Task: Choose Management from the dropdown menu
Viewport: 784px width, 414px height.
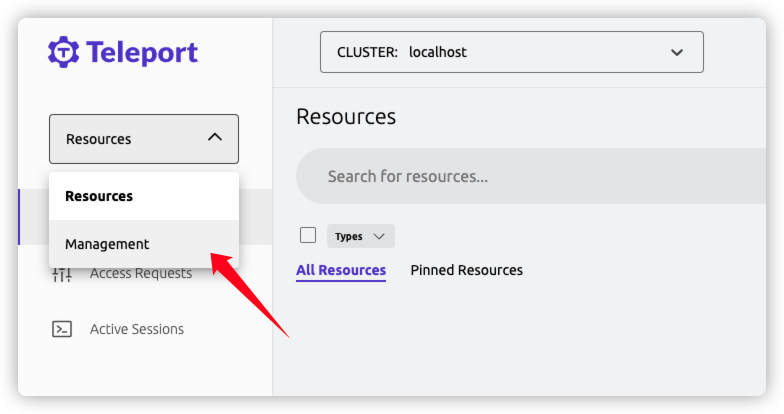Action: 144,244
